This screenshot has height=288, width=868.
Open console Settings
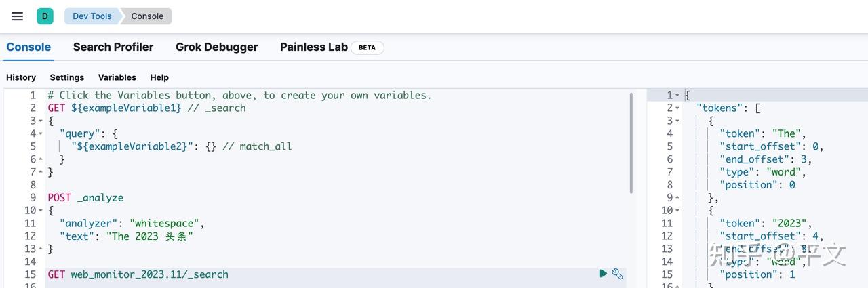[x=66, y=77]
